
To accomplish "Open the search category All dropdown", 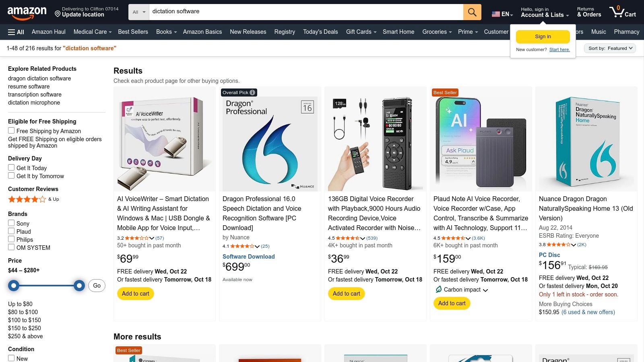I will tap(138, 12).
